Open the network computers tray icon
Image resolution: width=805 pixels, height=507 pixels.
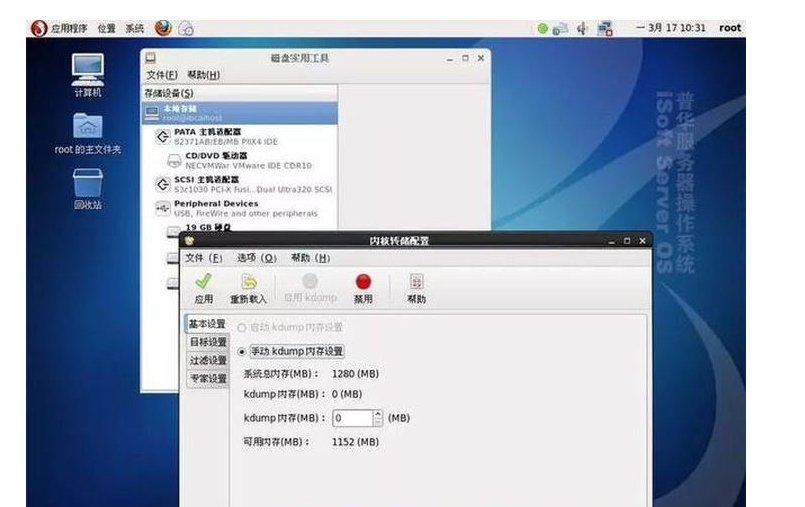[560, 28]
